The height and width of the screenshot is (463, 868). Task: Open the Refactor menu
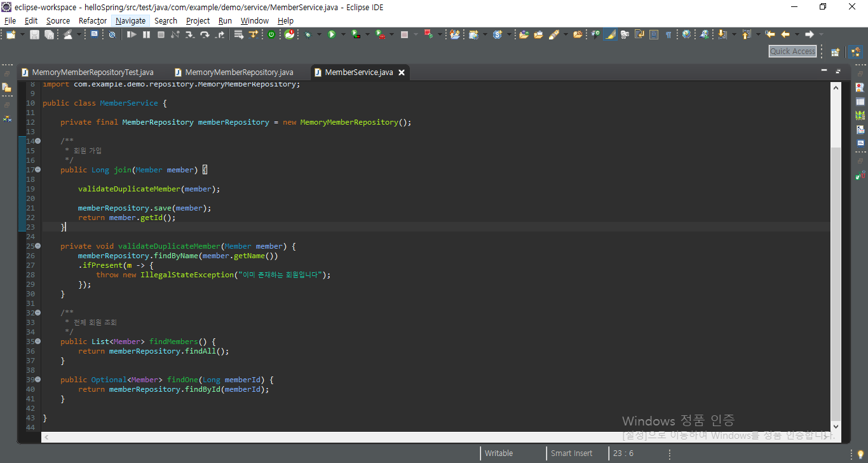93,20
